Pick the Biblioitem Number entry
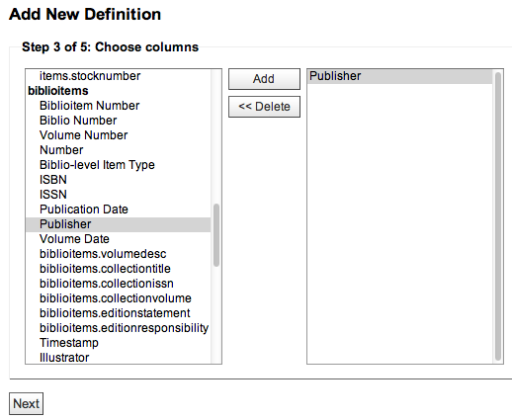The width and height of the screenshot is (512, 420). (x=118, y=106)
